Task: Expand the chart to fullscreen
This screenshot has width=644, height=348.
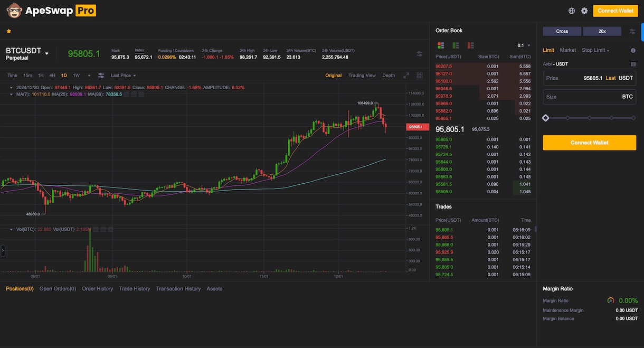Action: coord(406,76)
